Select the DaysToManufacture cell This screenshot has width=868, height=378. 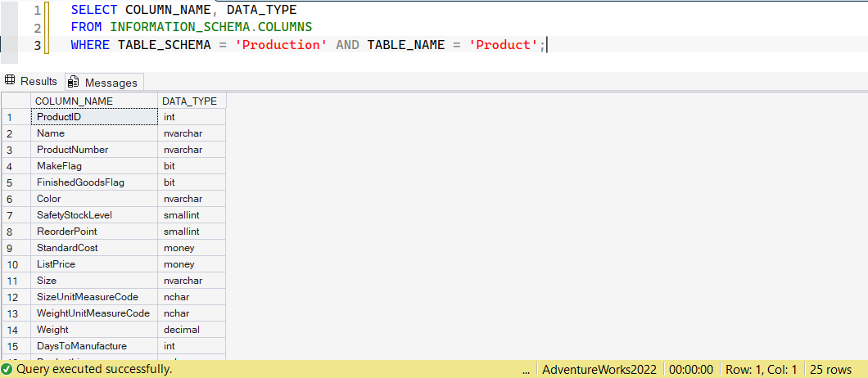tap(94, 346)
